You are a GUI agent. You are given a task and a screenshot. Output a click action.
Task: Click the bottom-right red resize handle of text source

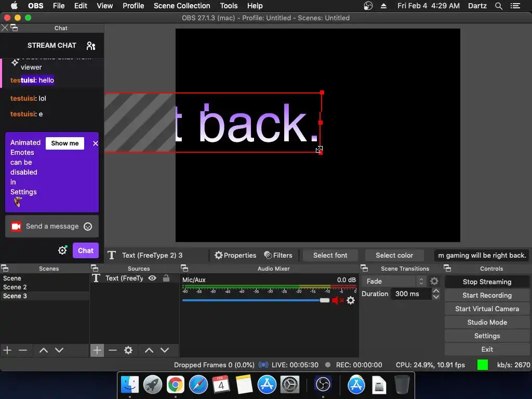point(321,153)
